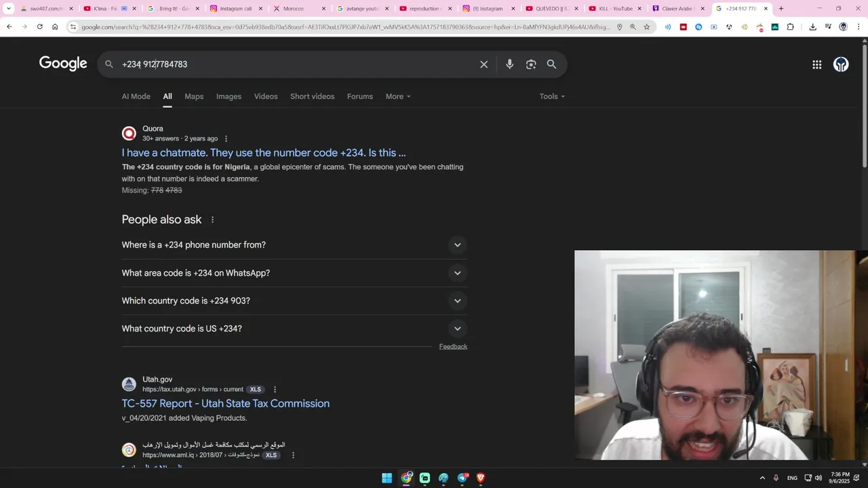Go back with browser back arrow
Viewport: 868px width, 488px height.
click(x=9, y=27)
